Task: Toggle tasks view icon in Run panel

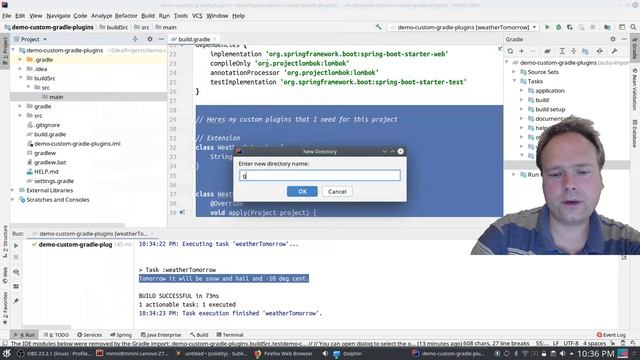Action: point(16,272)
